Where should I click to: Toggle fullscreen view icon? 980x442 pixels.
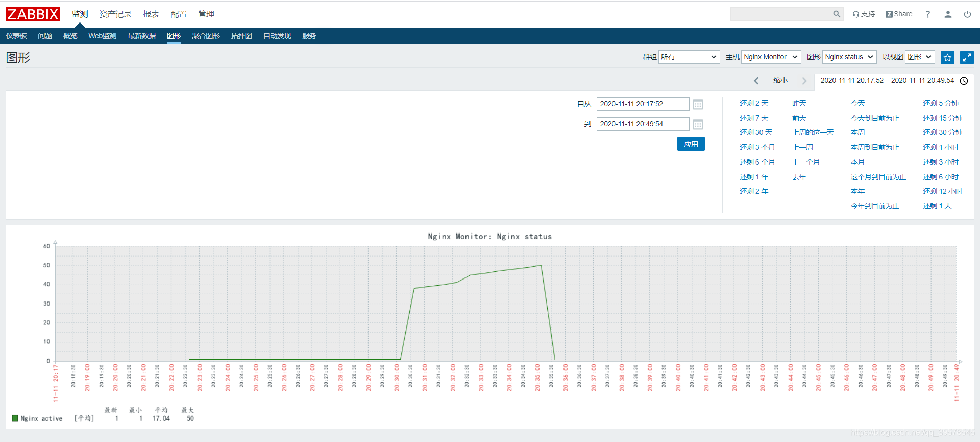click(967, 57)
